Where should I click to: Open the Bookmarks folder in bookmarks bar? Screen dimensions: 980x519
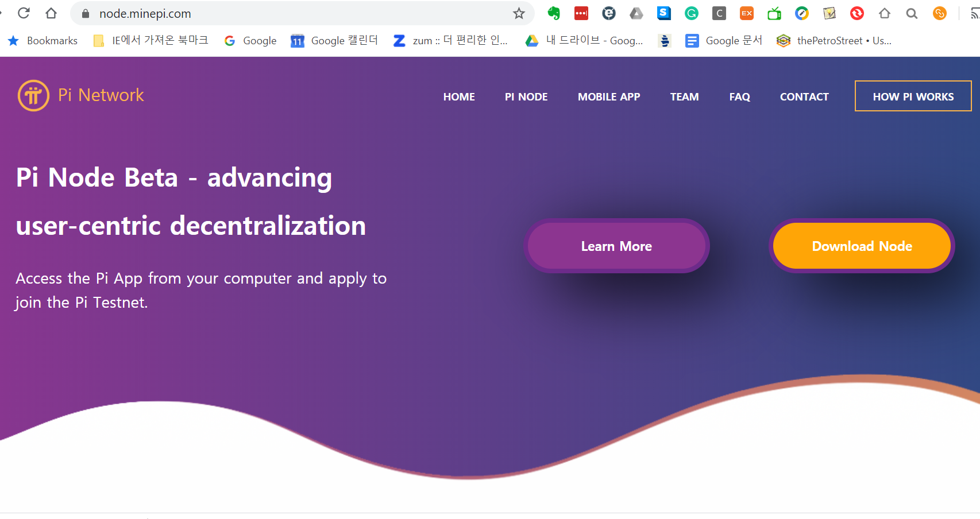pyautogui.click(x=43, y=41)
